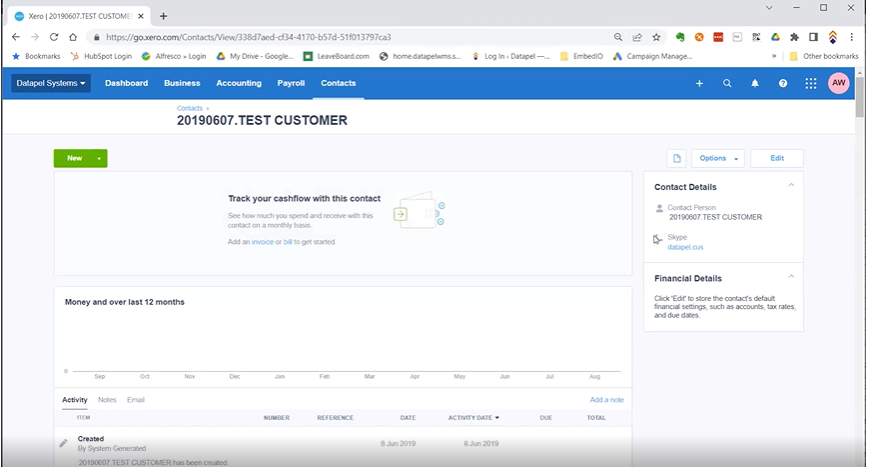Click the Total column header

click(x=596, y=418)
